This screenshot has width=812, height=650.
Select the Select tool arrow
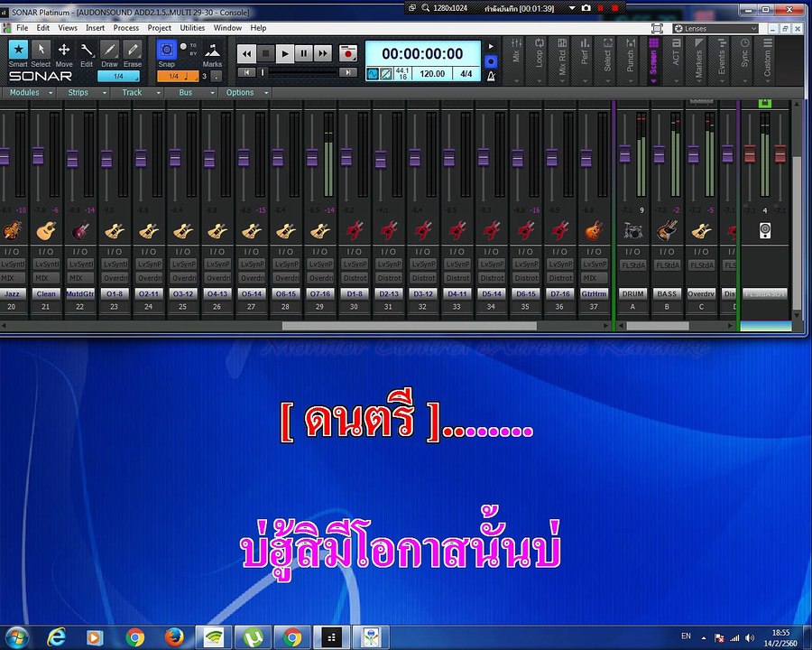pyautogui.click(x=41, y=51)
